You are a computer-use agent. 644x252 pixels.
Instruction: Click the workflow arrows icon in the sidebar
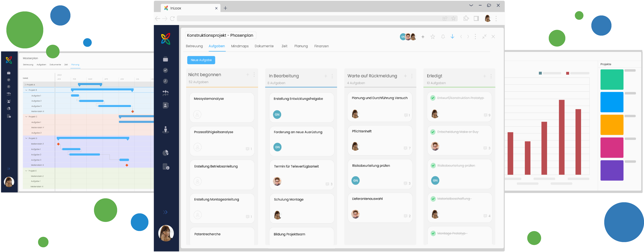pos(166,93)
